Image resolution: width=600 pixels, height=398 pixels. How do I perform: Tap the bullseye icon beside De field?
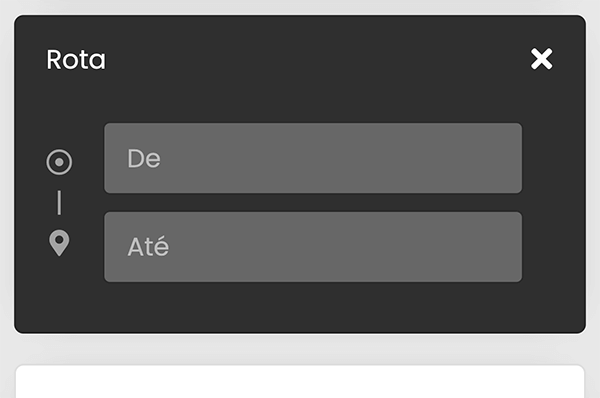coord(59,162)
